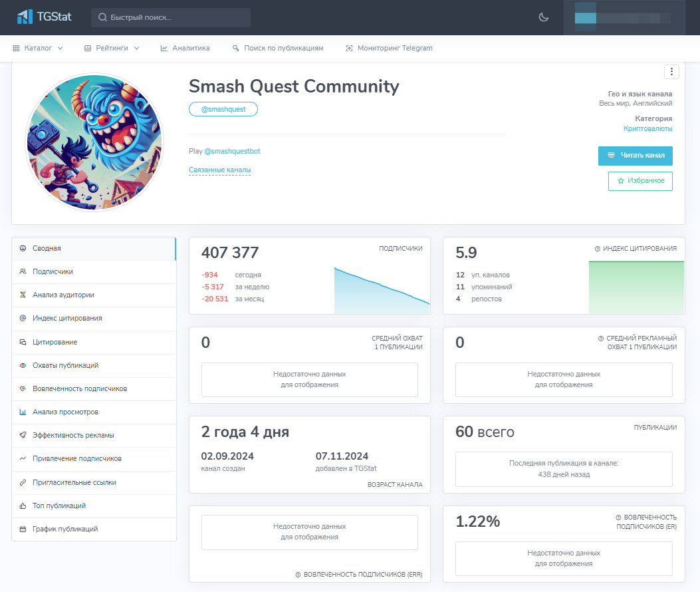
Task: Click the @ icon for Индекс цитирования
Action: click(x=23, y=318)
